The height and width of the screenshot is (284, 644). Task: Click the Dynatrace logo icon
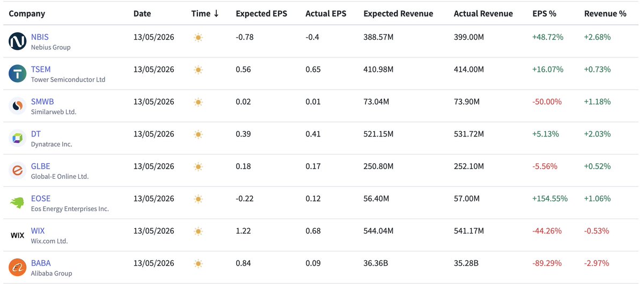(18, 139)
